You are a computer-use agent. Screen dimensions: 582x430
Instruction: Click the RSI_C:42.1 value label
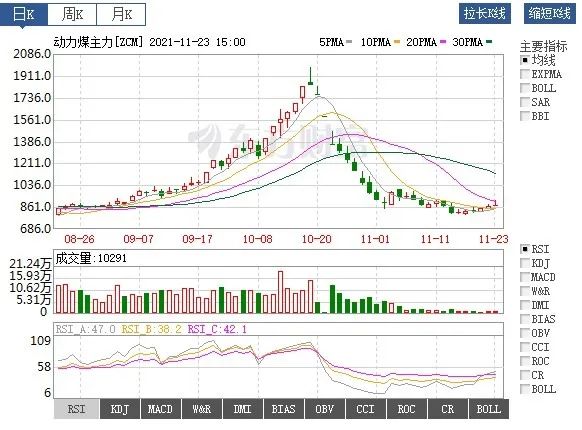pyautogui.click(x=217, y=329)
